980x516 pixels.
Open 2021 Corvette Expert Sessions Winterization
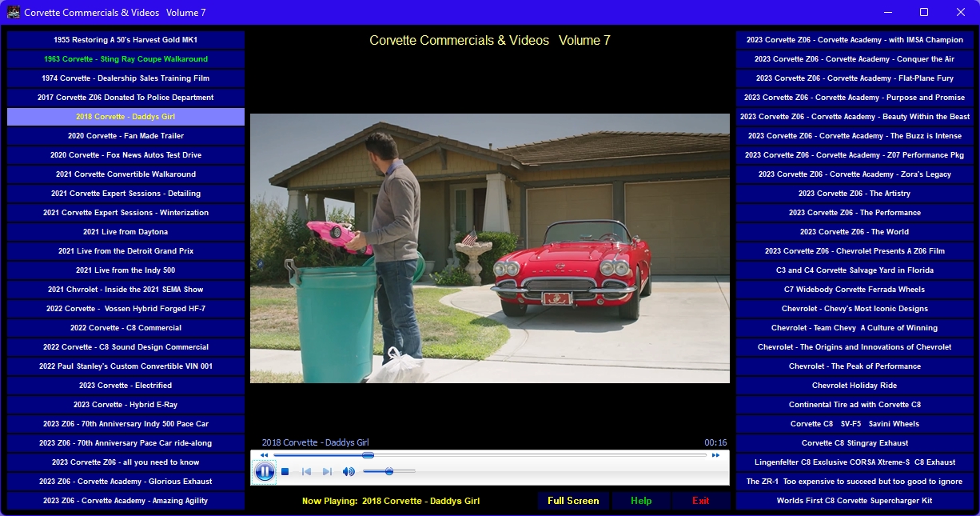click(125, 213)
